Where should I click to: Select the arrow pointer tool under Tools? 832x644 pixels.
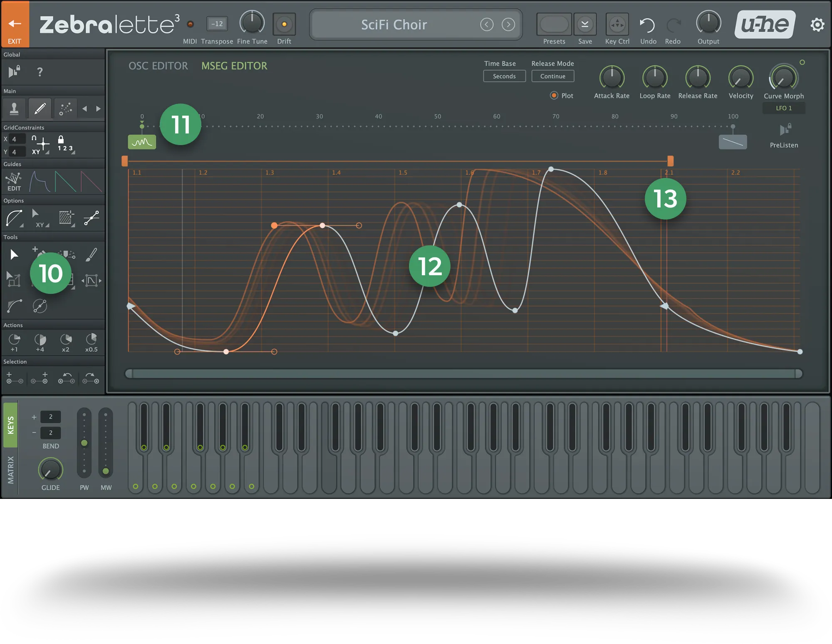(14, 254)
